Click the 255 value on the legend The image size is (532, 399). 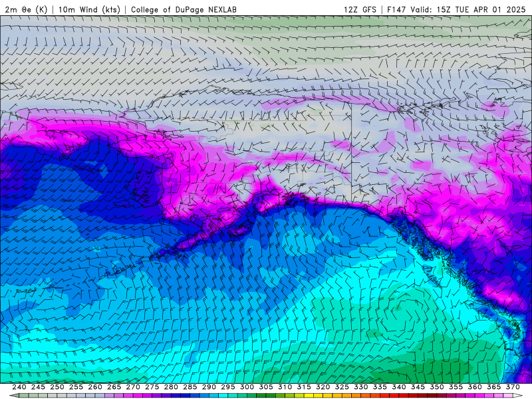point(76,387)
